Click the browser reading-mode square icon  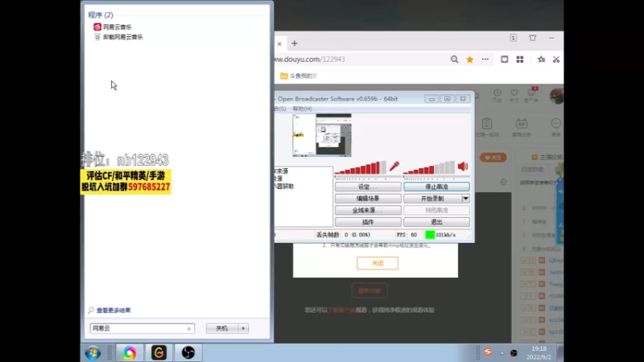click(505, 60)
